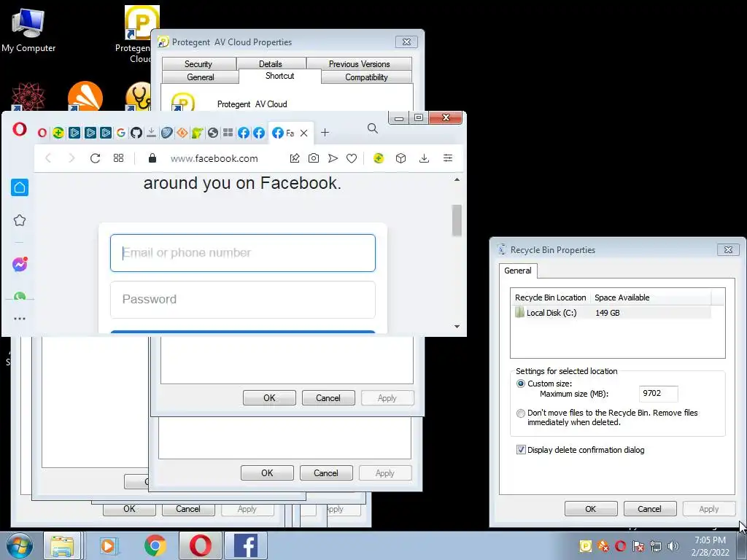Click OK in Recycle Bin Properties
Viewport: 747px width, 560px height.
tap(591, 508)
